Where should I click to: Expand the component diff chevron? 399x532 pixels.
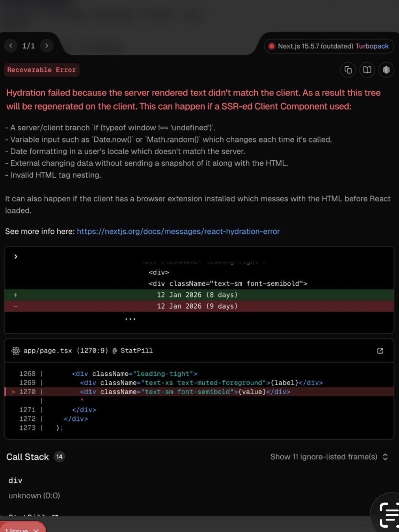16,257
